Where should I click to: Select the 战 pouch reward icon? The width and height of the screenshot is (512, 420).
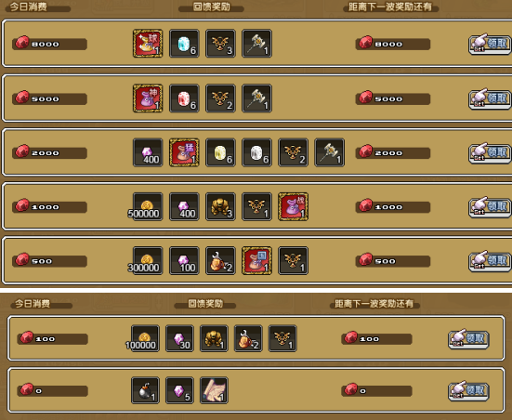(293, 206)
